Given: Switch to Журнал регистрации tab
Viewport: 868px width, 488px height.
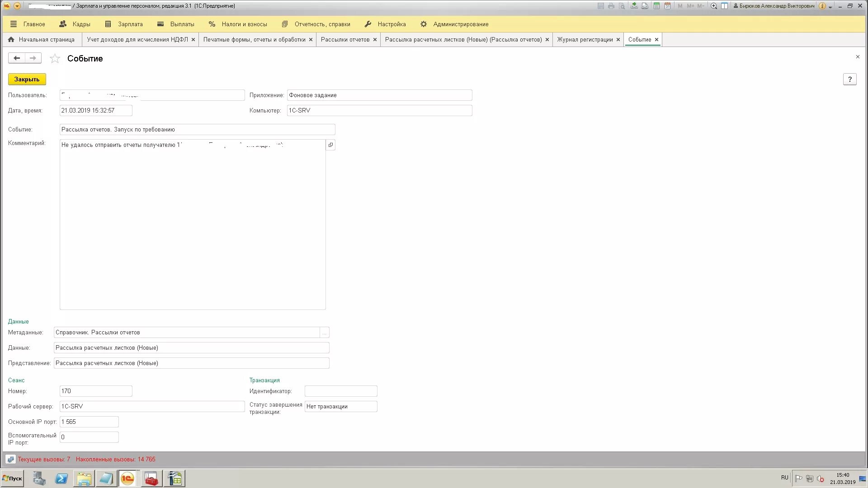Looking at the screenshot, I should tap(585, 40).
